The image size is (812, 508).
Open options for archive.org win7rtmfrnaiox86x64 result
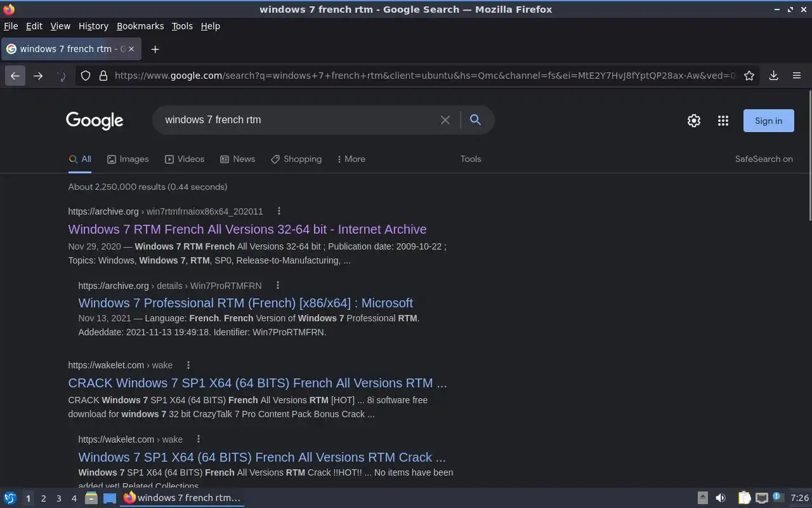[x=278, y=211]
